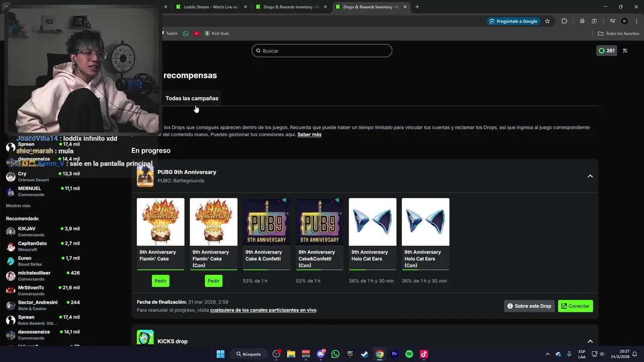Open Premiere Pro from the taskbar
644x362 pixels.
coord(394,354)
